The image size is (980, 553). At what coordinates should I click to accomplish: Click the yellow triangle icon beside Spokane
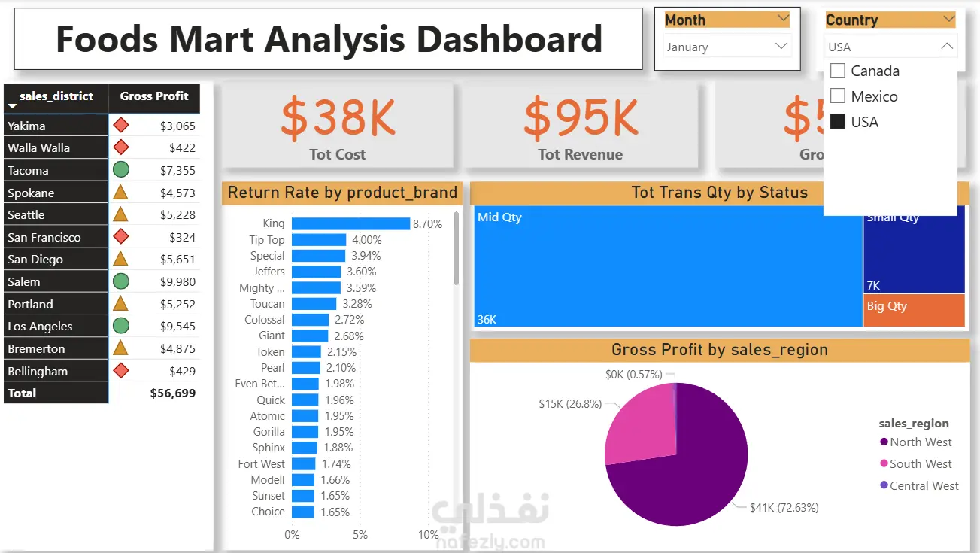[120, 192]
